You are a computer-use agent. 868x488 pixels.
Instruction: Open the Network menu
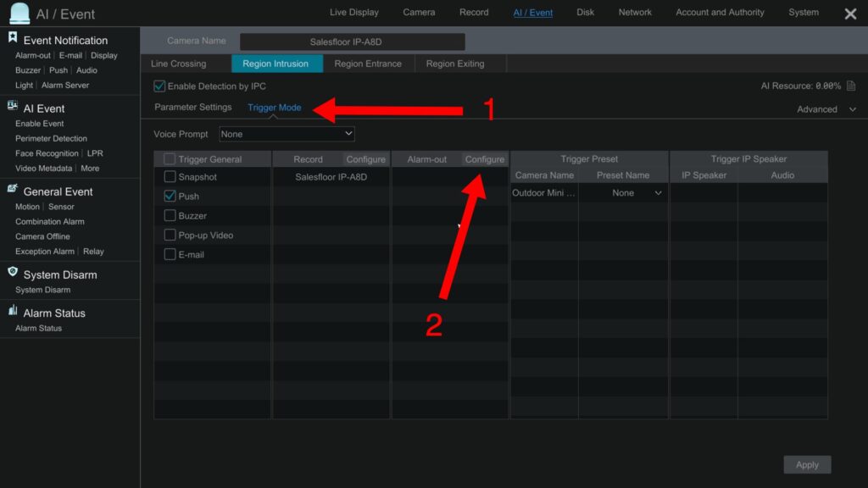pos(635,12)
